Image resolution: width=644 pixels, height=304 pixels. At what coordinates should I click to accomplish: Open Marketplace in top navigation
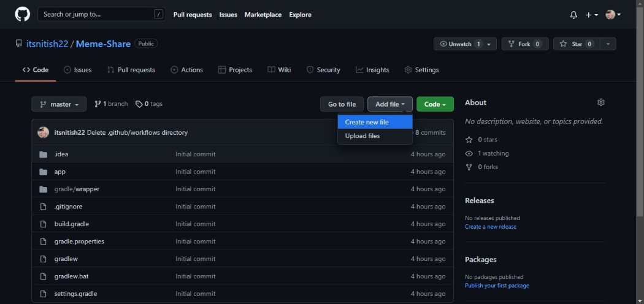click(x=263, y=15)
